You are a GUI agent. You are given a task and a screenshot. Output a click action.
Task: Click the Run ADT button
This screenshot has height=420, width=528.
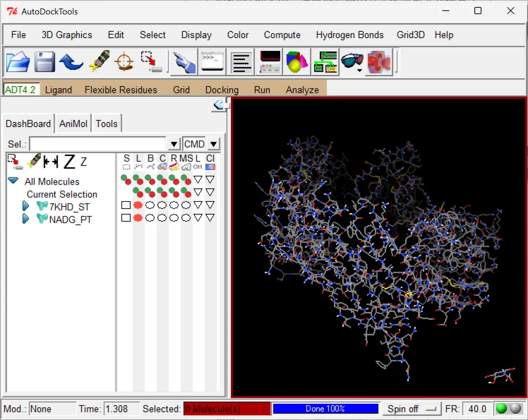262,90
